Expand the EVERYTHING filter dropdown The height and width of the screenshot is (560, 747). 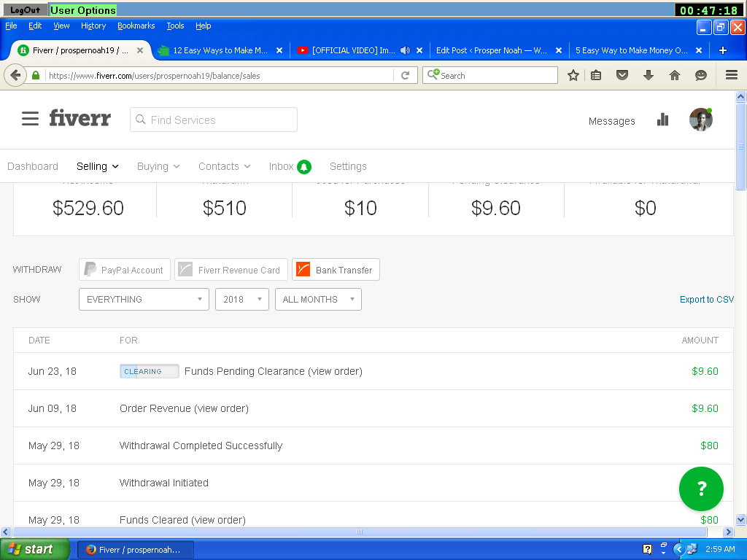[x=144, y=300]
